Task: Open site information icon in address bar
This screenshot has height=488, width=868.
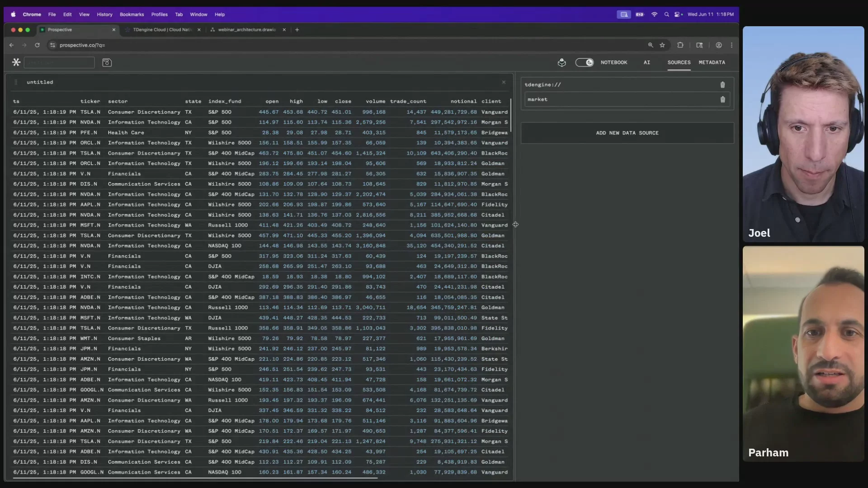Action: coord(52,45)
